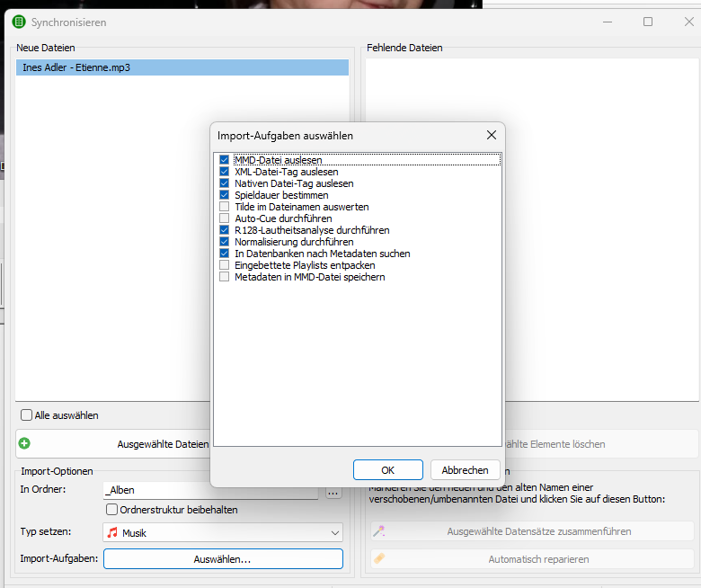This screenshot has height=588, width=701.
Task: Minimize the Synchronisieren window
Action: pos(608,22)
